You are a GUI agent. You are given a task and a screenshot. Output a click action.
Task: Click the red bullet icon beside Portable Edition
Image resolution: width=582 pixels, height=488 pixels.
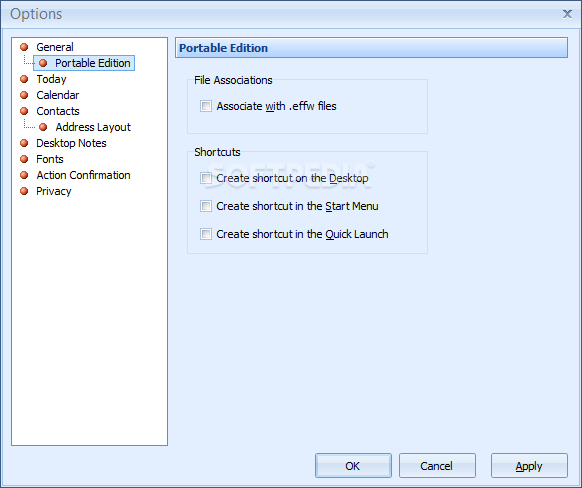(x=43, y=63)
